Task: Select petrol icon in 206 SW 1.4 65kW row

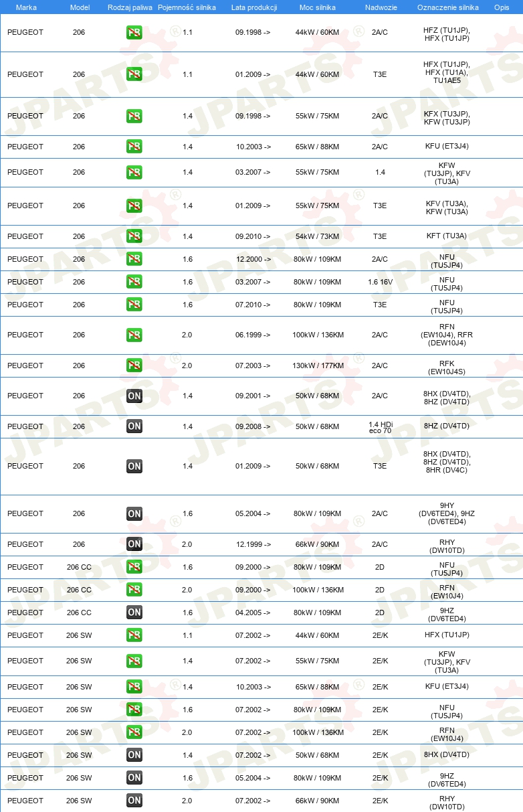Action: (x=134, y=687)
